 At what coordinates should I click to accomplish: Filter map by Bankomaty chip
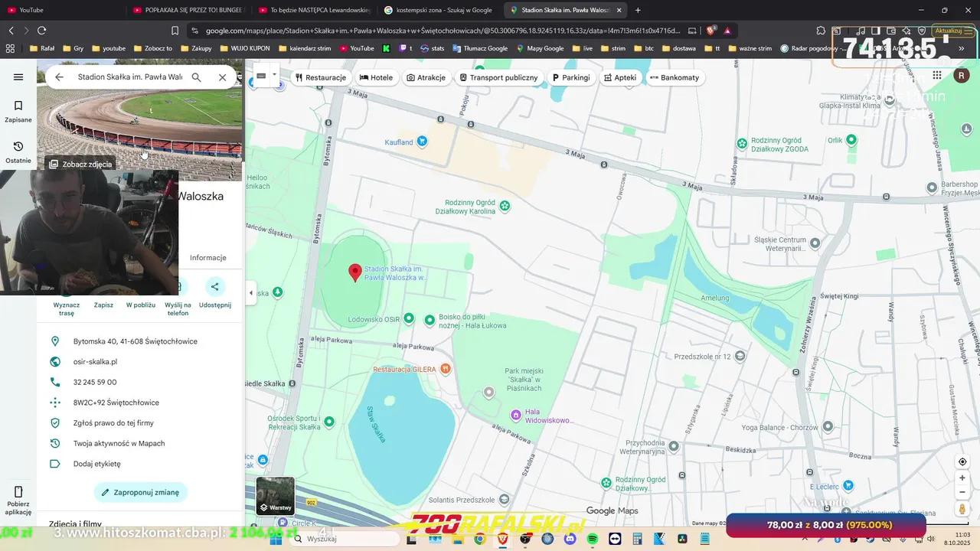(675, 77)
